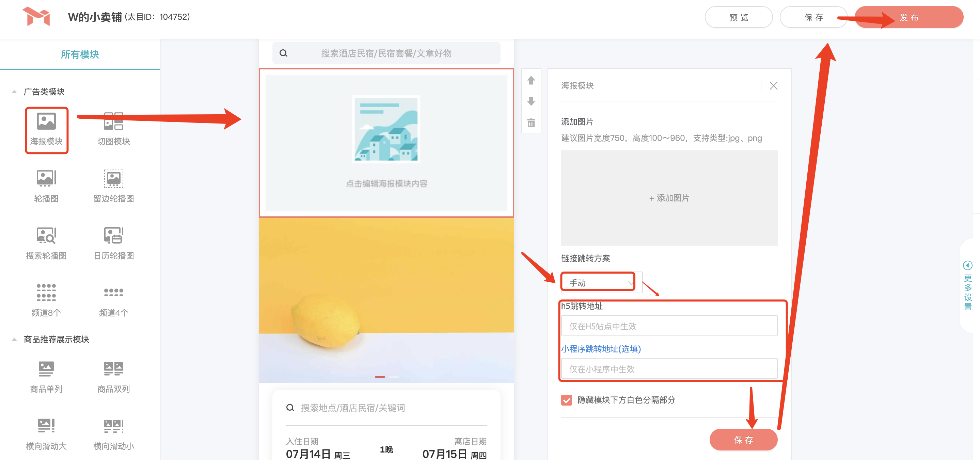Pick the 搜索轮播图 module icon
This screenshot has height=460, width=980.
click(x=46, y=235)
